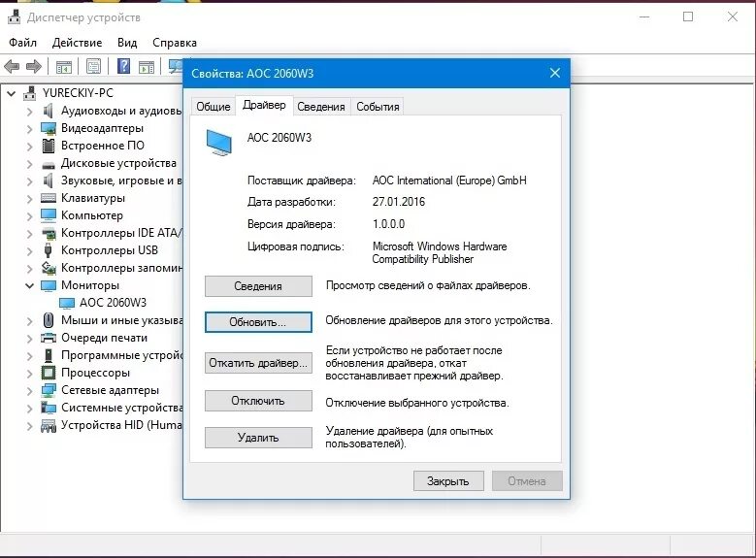Click the Видеоадаптеры display adapter icon
Image resolution: width=756 pixels, height=558 pixels.
pos(49,128)
